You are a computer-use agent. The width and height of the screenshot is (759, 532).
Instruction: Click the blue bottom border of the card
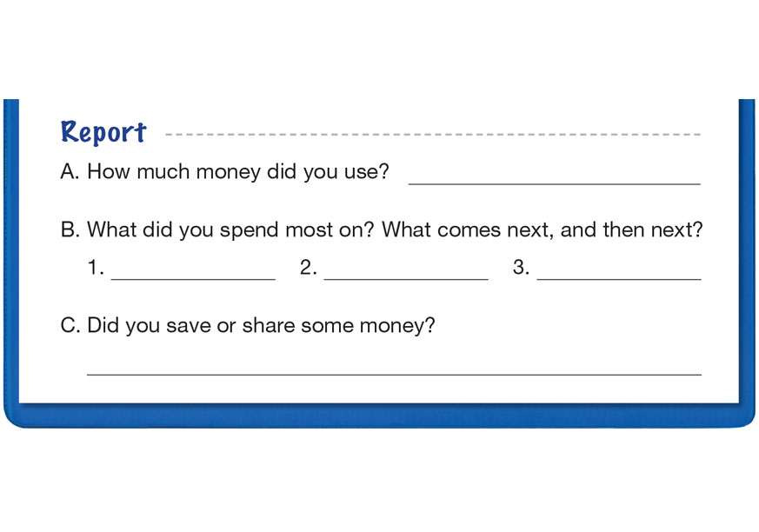[379, 416]
